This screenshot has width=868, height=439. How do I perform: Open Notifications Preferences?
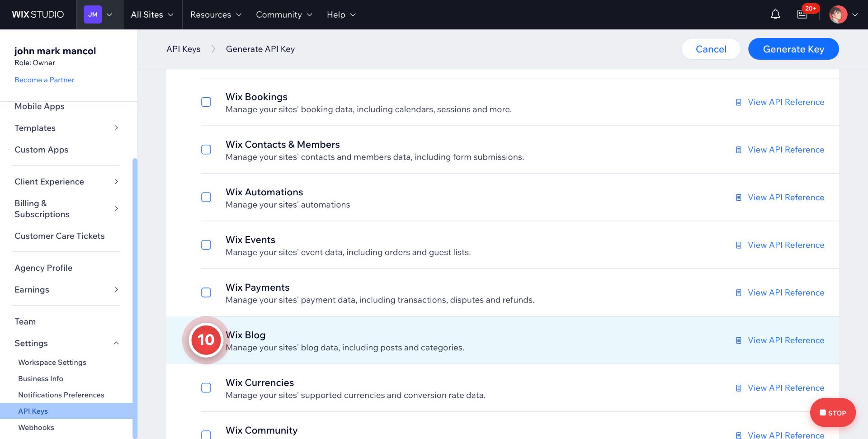click(61, 395)
